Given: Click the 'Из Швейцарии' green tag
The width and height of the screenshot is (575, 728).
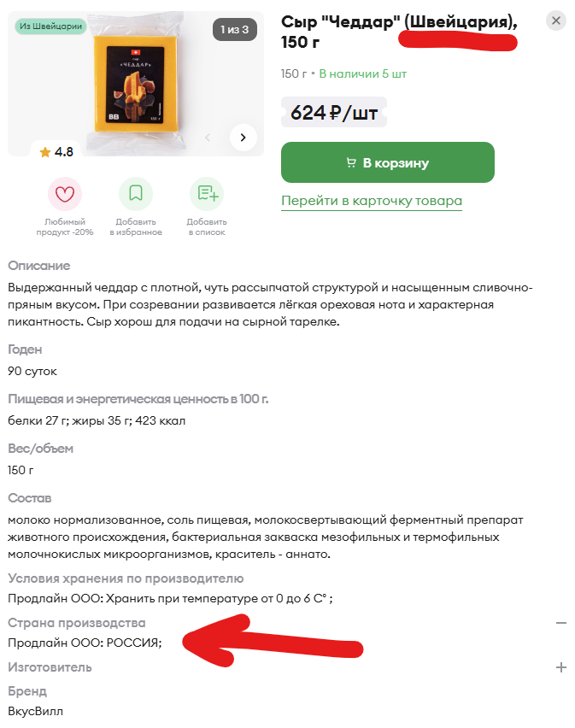Looking at the screenshot, I should click(x=50, y=26).
